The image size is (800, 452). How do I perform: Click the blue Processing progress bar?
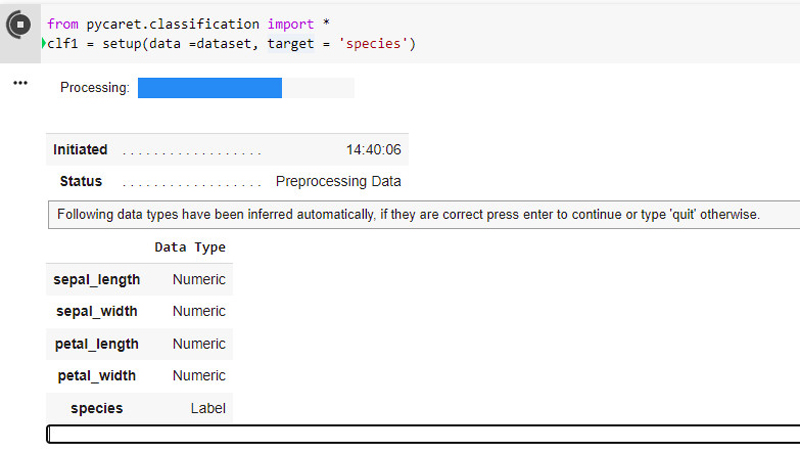tap(210, 88)
